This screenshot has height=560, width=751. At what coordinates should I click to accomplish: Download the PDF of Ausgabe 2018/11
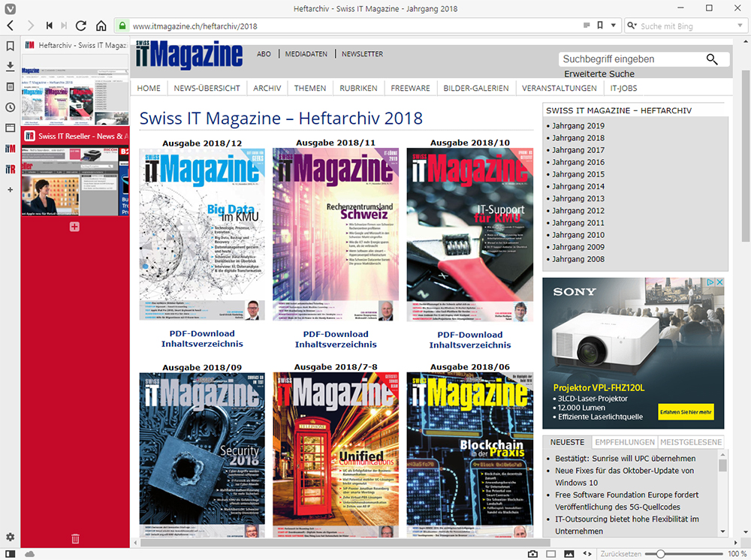(336, 334)
